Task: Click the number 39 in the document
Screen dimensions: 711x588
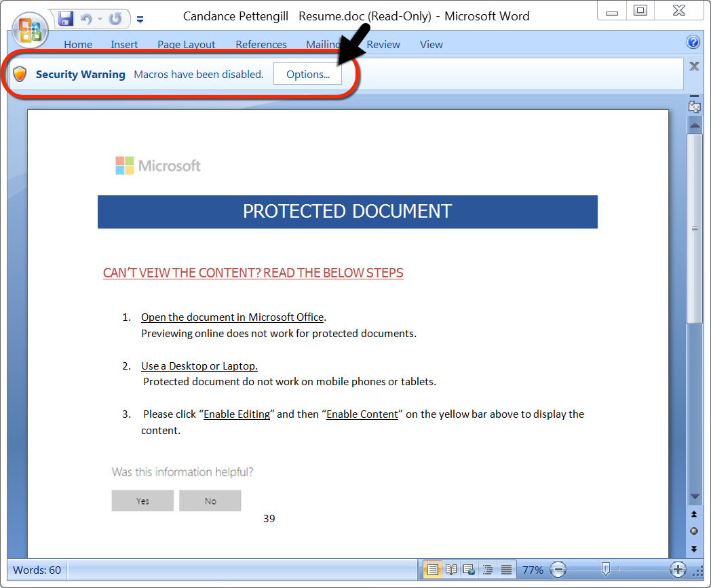Action: (269, 519)
